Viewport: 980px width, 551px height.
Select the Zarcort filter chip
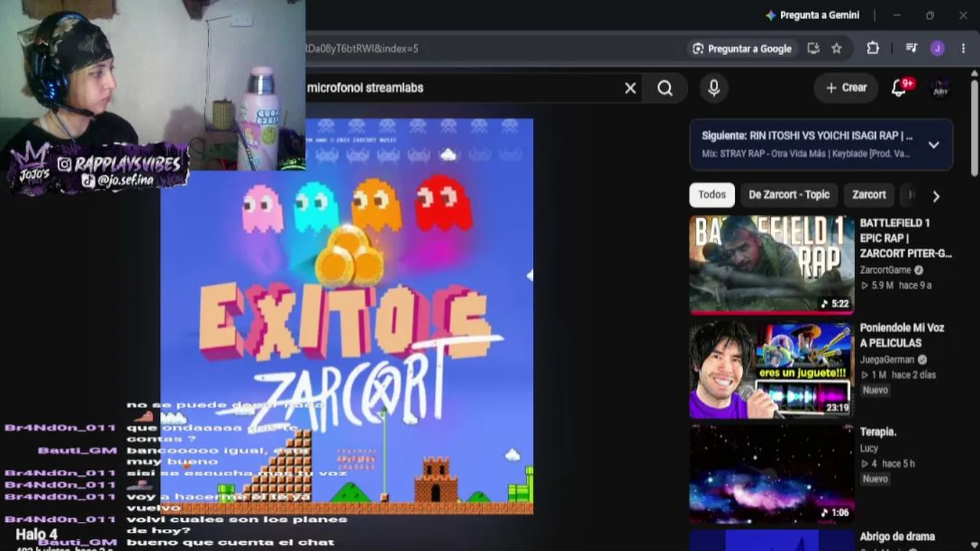click(x=869, y=195)
